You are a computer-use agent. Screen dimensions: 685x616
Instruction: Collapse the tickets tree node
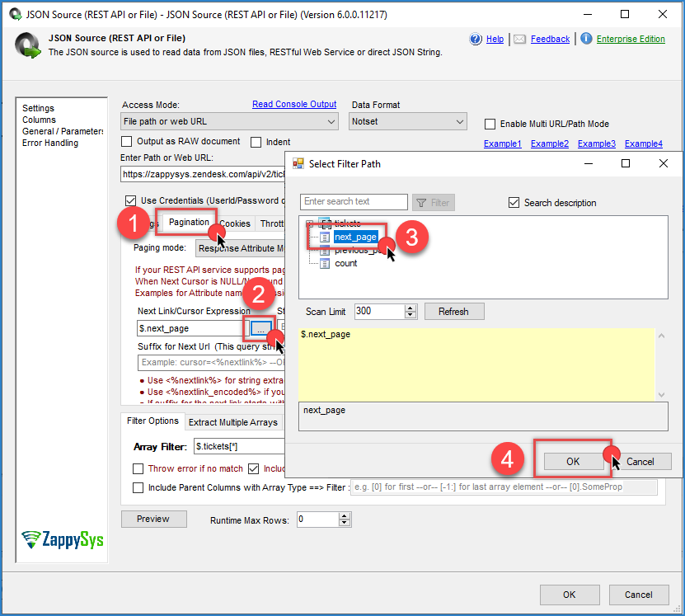[x=310, y=223]
